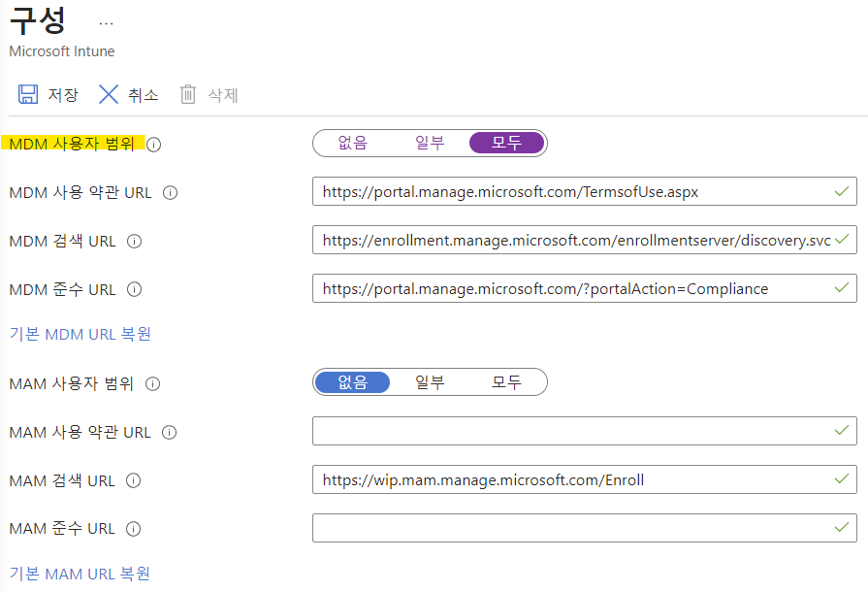
Task: Set MAM user scope to 없음
Action: (x=353, y=382)
